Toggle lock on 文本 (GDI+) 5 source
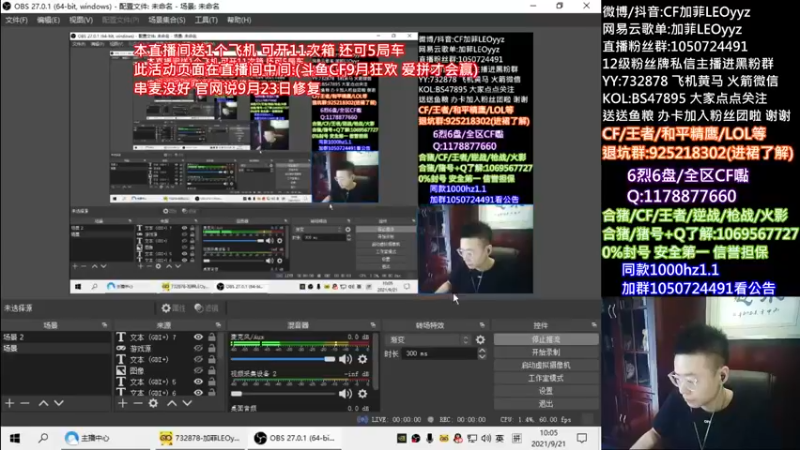This screenshot has height=450, width=800. 212,382
